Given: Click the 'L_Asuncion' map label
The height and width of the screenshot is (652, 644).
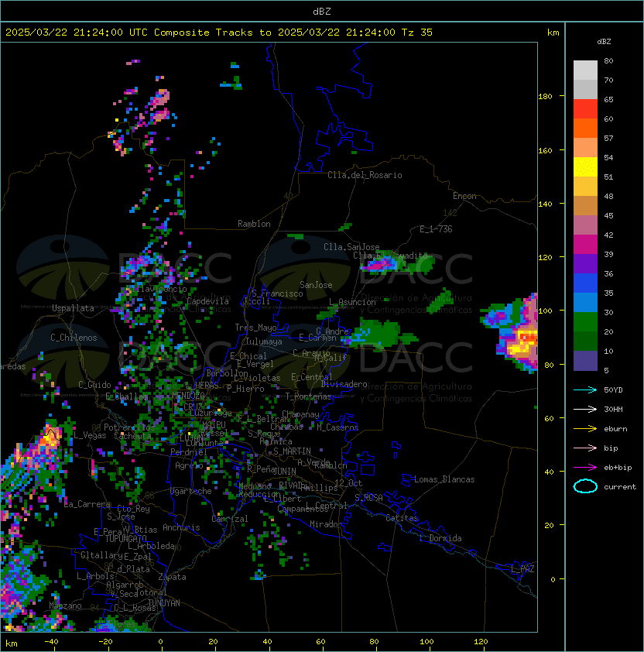Looking at the screenshot, I should [352, 302].
